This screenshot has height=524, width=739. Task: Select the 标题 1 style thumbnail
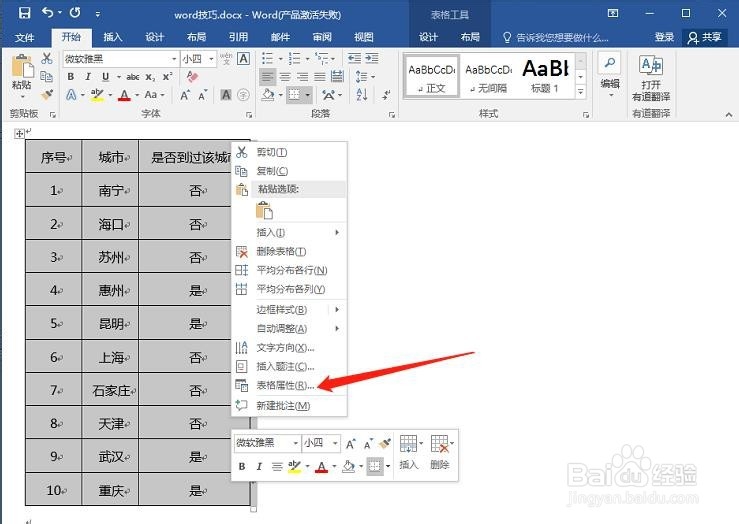point(545,76)
